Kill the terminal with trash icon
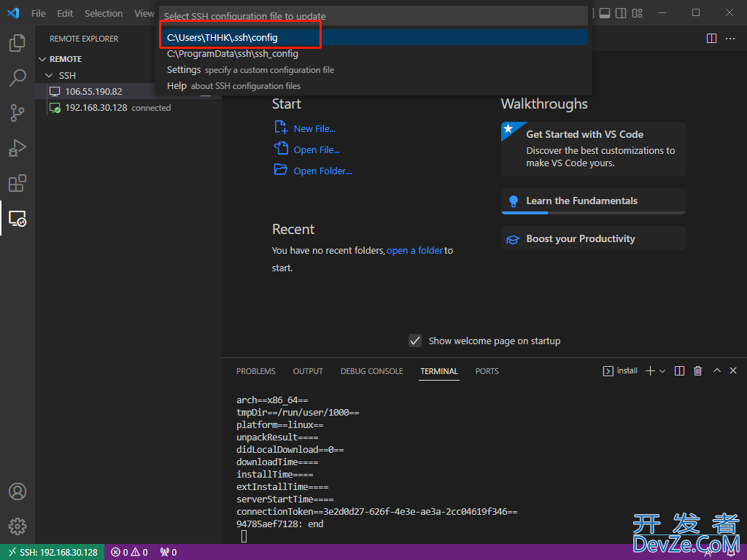 [x=697, y=371]
